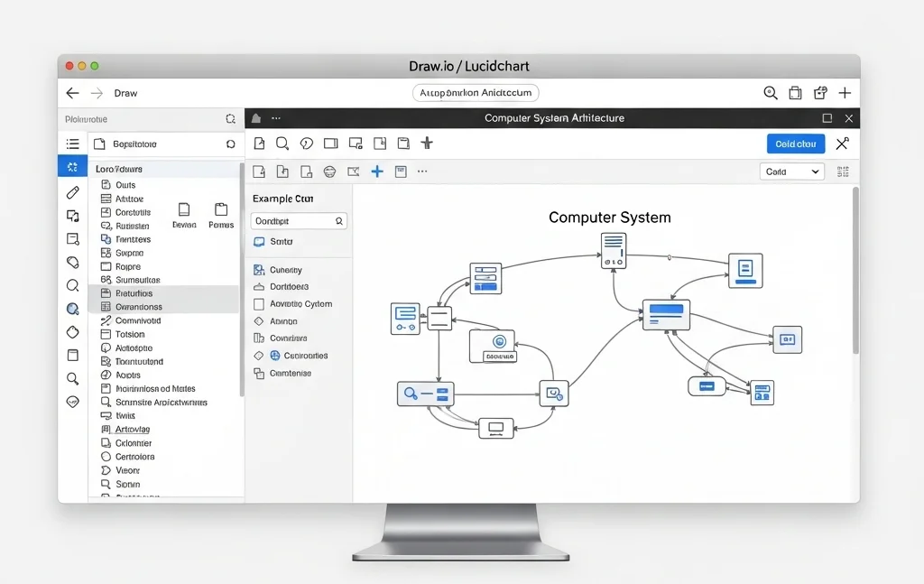Select the Ouits list item

[125, 185]
